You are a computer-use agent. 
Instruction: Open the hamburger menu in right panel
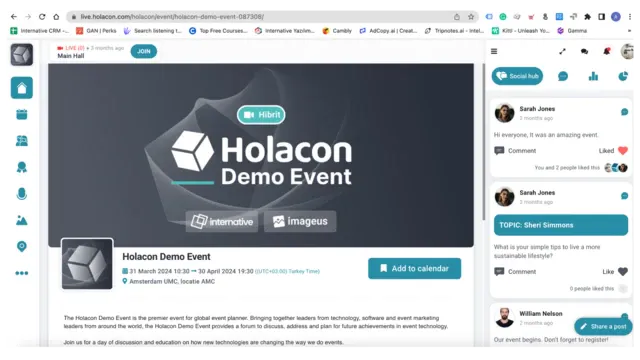(494, 51)
